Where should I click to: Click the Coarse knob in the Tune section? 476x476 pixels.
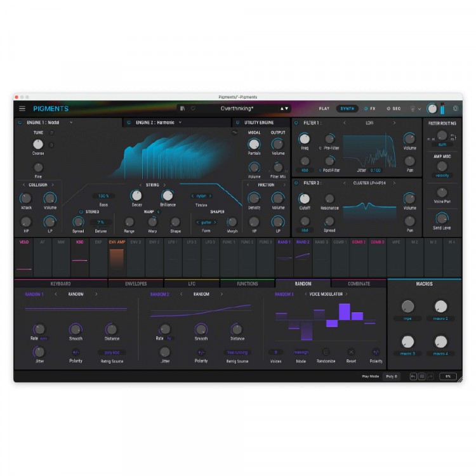[x=38, y=144]
